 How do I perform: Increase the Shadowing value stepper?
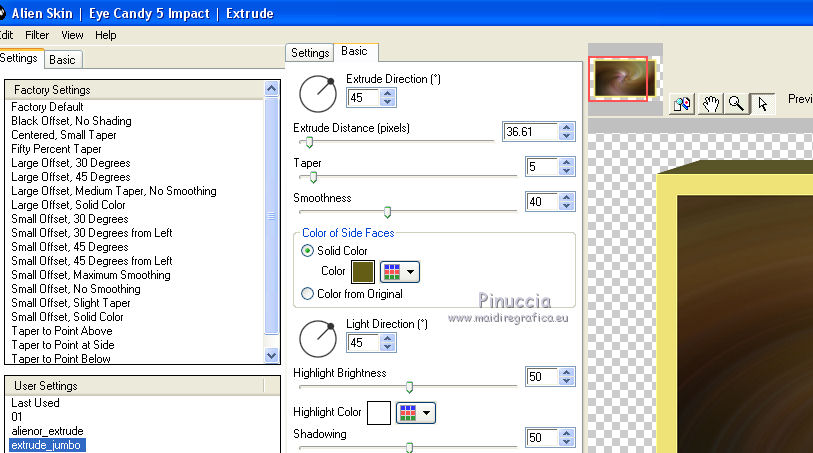(x=567, y=433)
